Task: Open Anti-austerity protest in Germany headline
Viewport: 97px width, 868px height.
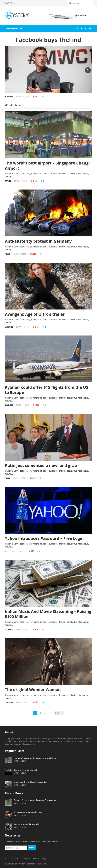Action: pyautogui.click(x=38, y=241)
